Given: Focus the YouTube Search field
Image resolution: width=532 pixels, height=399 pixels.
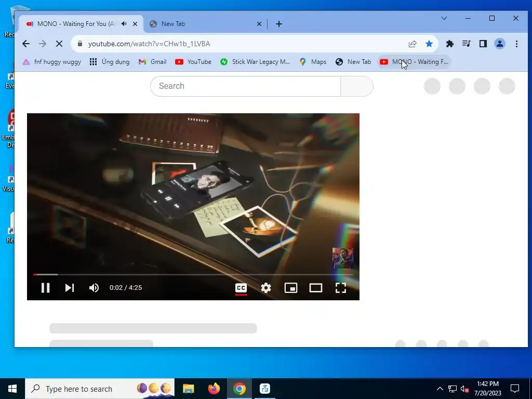Looking at the screenshot, I should click(x=246, y=86).
